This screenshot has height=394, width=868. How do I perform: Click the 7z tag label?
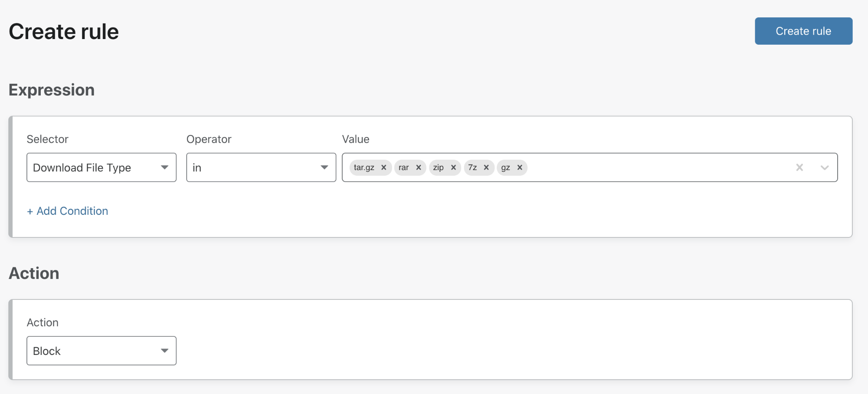click(472, 167)
